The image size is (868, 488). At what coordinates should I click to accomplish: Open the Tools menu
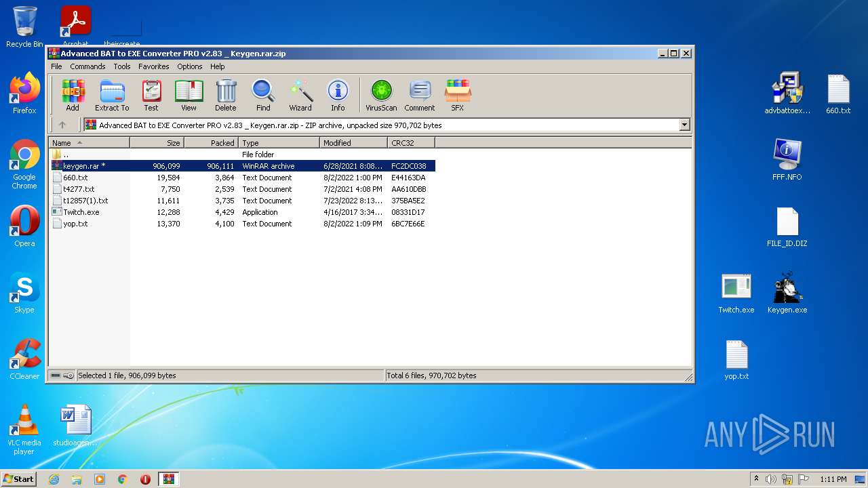(x=122, y=66)
